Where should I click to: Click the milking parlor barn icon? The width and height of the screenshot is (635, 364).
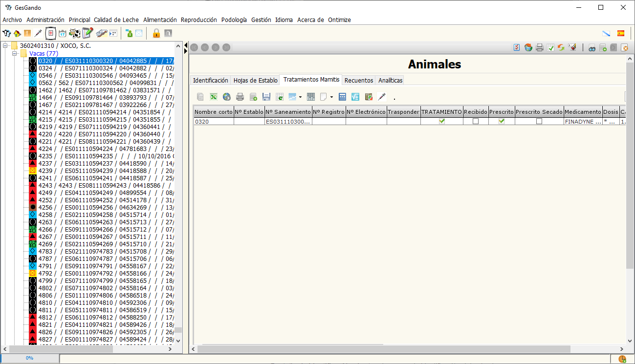(102, 33)
